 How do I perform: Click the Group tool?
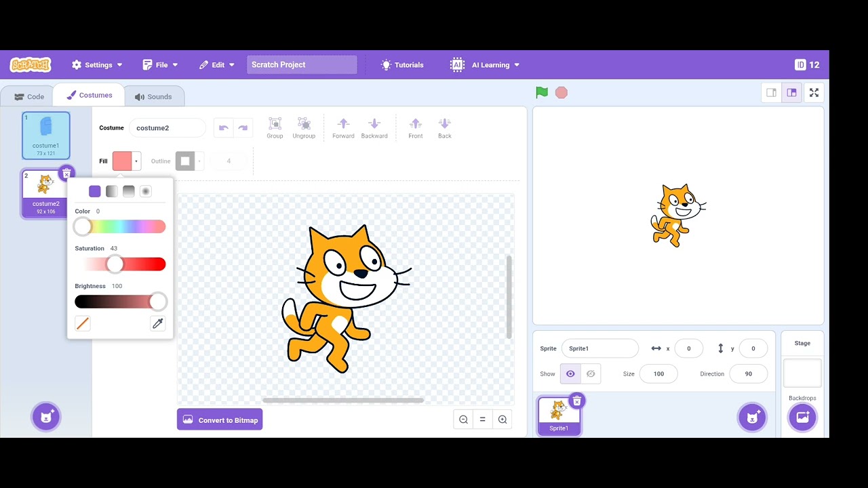pyautogui.click(x=275, y=127)
